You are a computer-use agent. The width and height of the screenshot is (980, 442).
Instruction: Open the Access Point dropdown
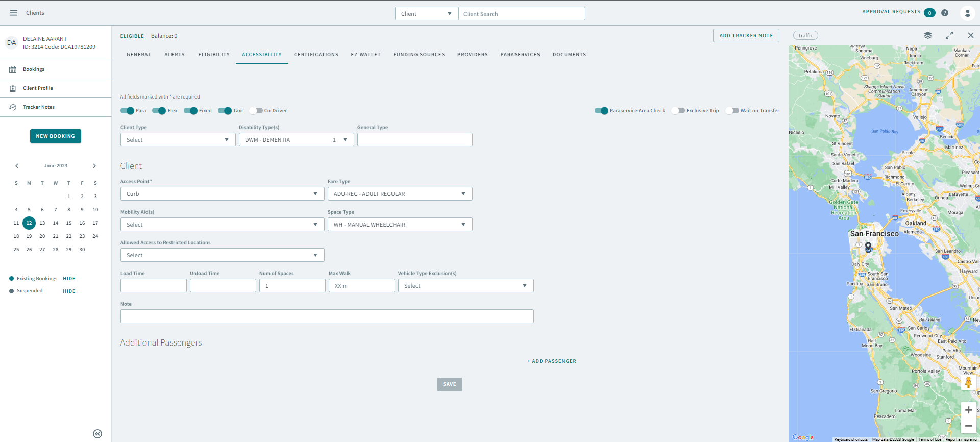pyautogui.click(x=222, y=194)
